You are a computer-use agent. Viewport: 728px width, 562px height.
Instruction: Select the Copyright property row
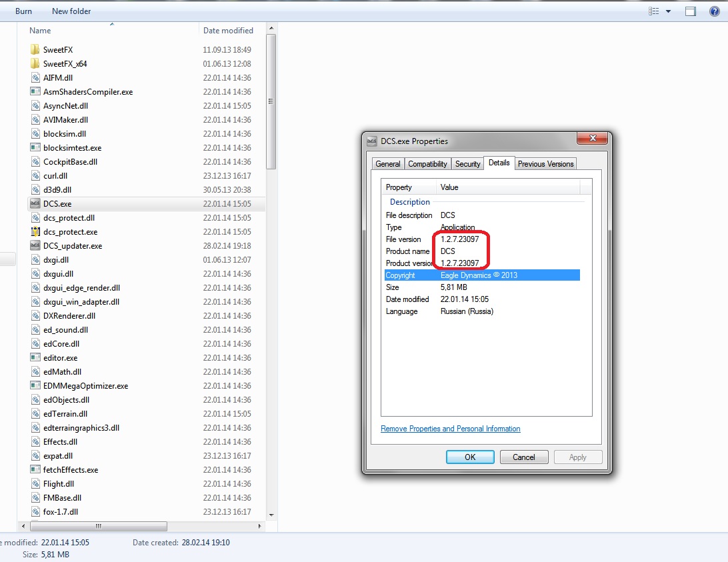point(482,275)
